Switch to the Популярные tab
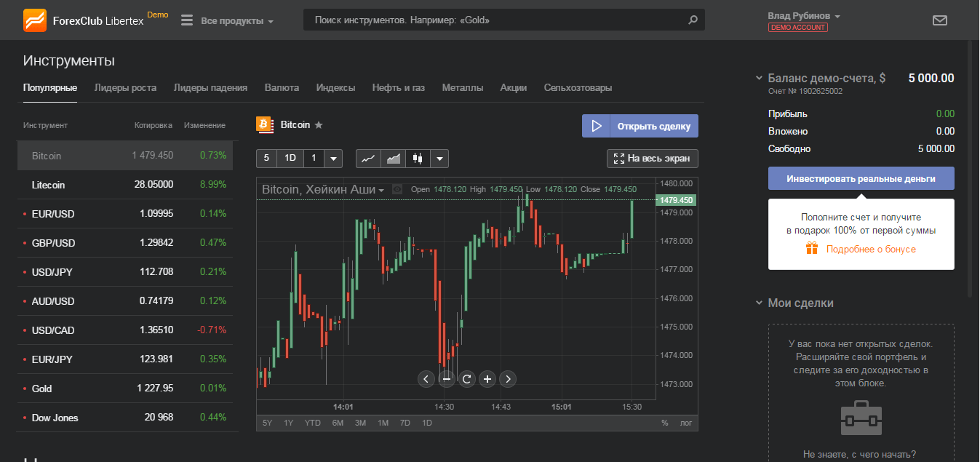980x462 pixels. (x=50, y=87)
